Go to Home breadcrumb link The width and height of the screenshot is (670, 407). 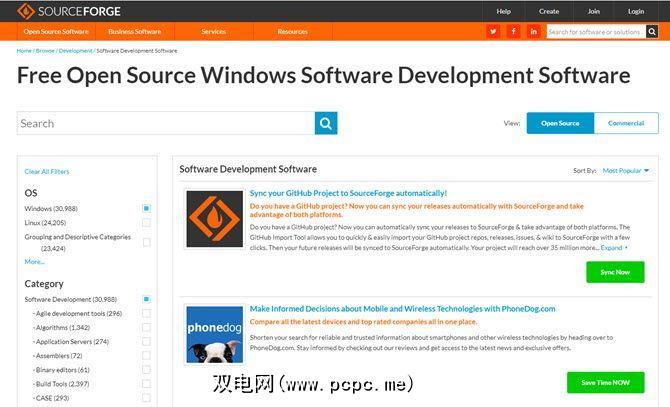tap(24, 51)
